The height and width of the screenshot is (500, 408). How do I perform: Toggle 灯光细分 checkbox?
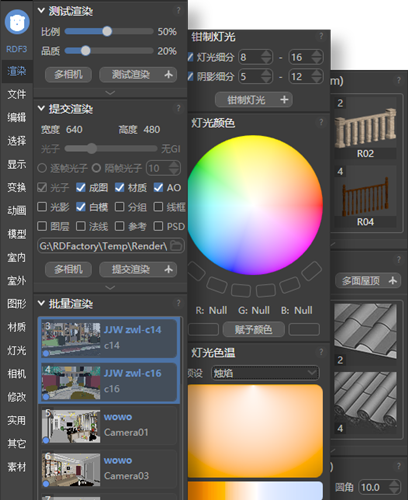(x=190, y=57)
